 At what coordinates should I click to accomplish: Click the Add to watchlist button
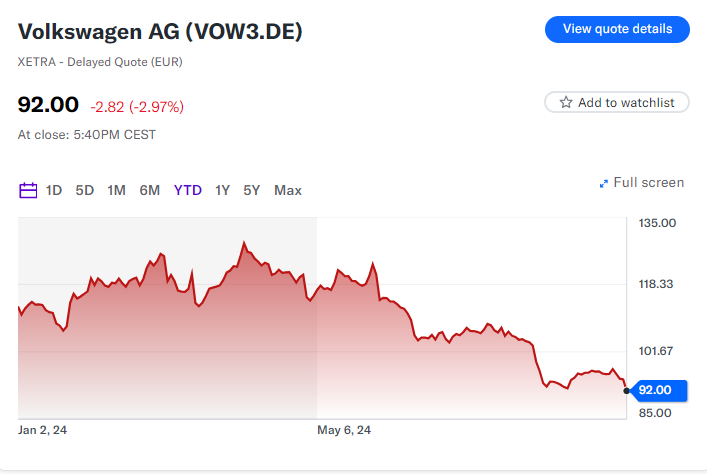point(617,102)
